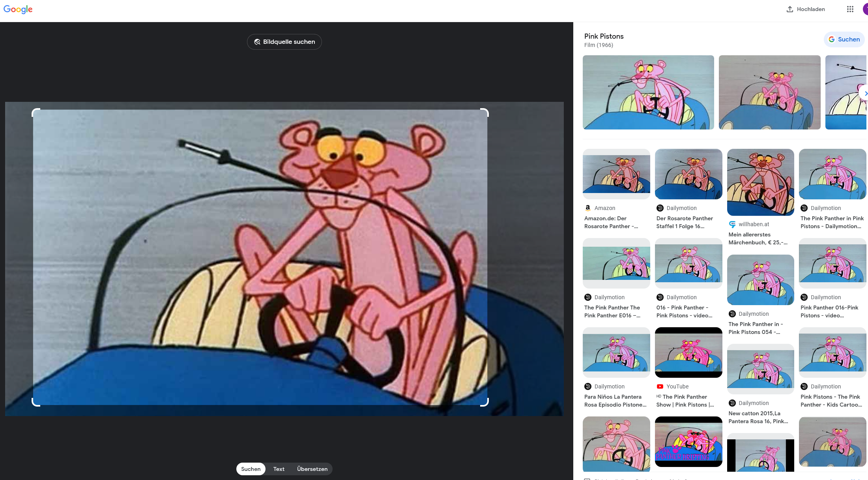Grab the bottom-right crop corner handle

485,402
